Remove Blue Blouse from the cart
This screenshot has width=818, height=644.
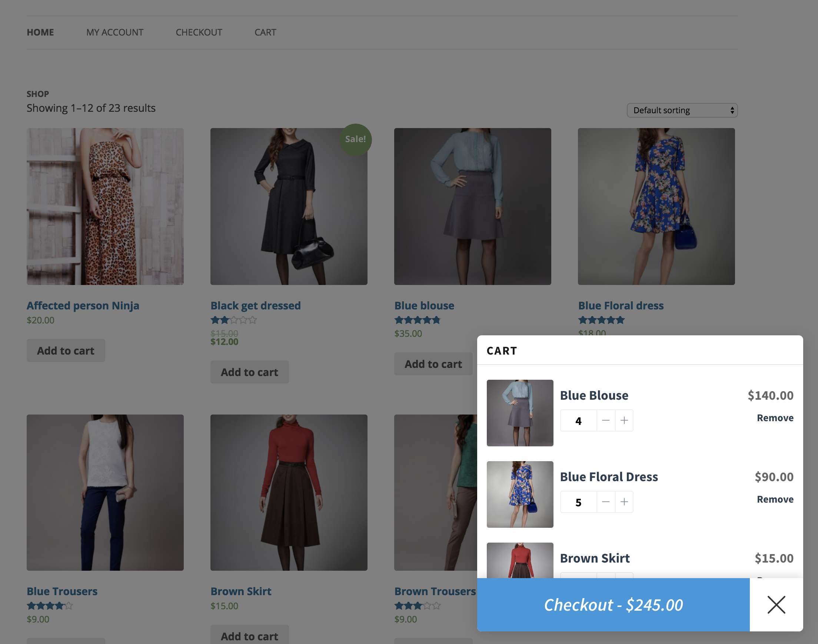pyautogui.click(x=775, y=418)
